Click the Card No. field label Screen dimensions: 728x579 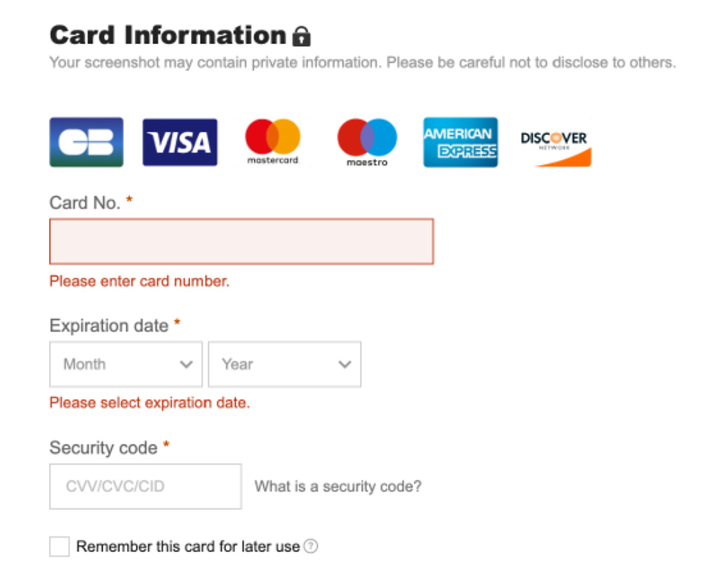(85, 203)
